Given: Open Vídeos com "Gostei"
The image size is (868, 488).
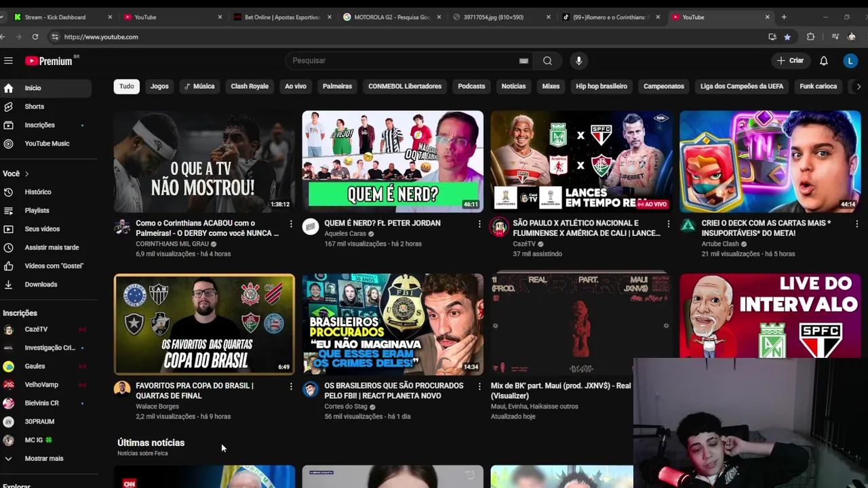Looking at the screenshot, I should pyautogui.click(x=45, y=266).
